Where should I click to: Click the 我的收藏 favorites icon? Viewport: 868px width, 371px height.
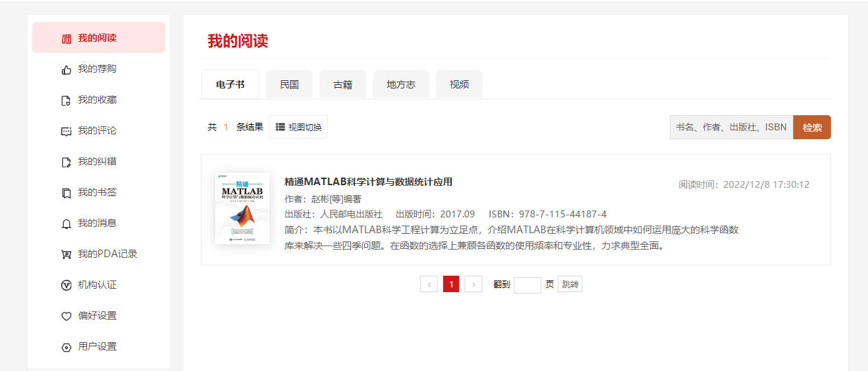click(x=67, y=100)
